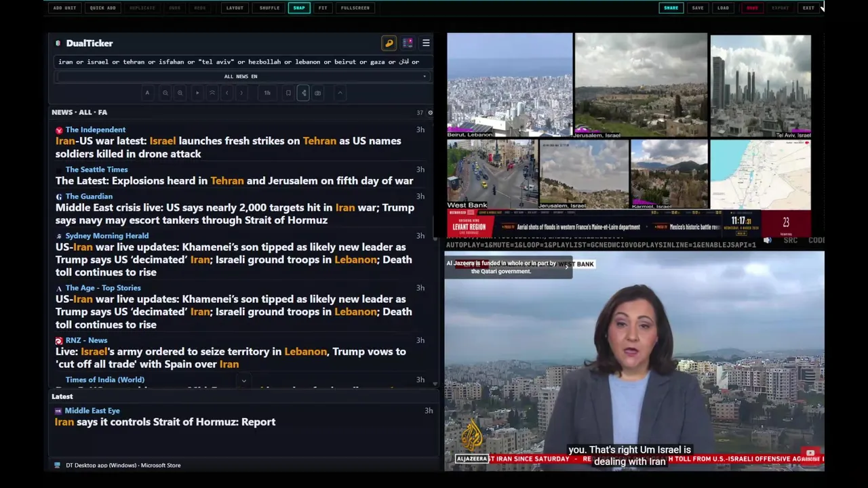Click the Times of India (World) source

point(105,380)
